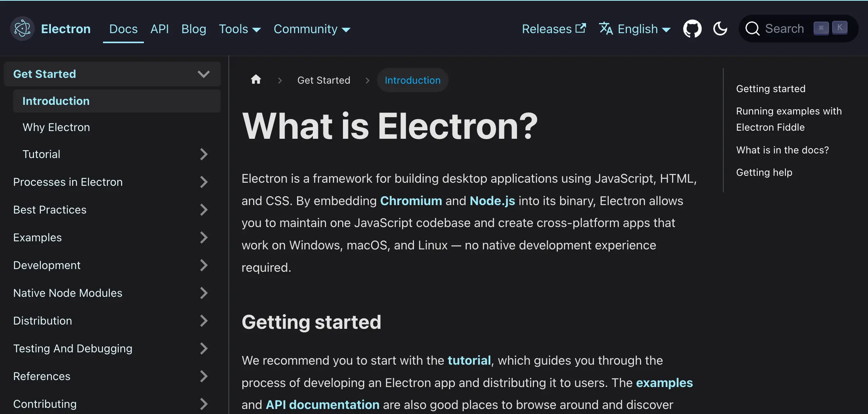Open the Blog nav item

click(x=194, y=29)
